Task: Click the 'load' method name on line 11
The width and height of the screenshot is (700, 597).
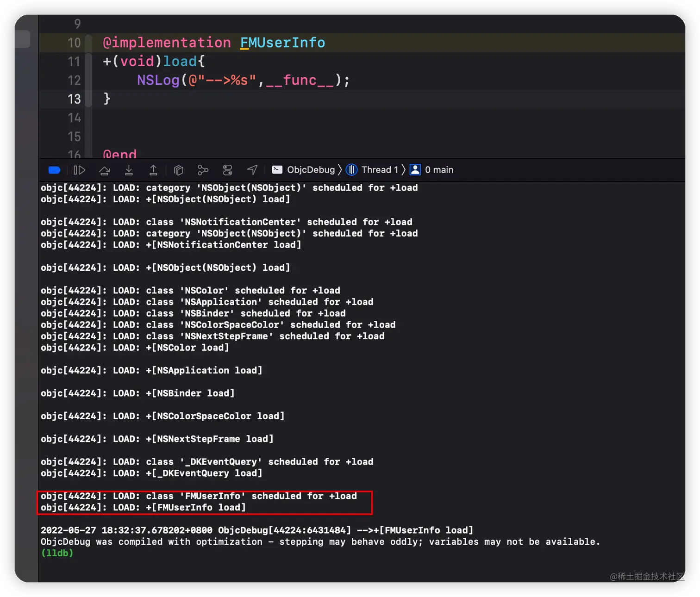Action: coord(180,62)
